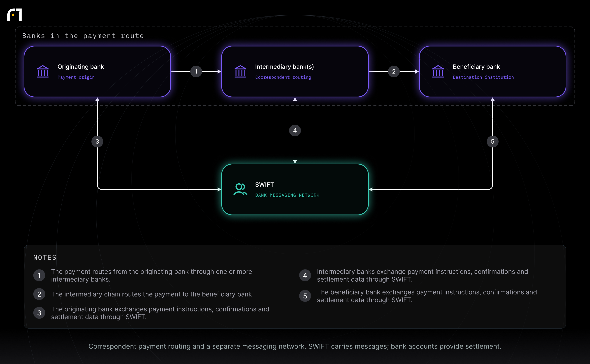Click the Intermediary bank(s) building icon
The height and width of the screenshot is (364, 590).
[x=240, y=72]
